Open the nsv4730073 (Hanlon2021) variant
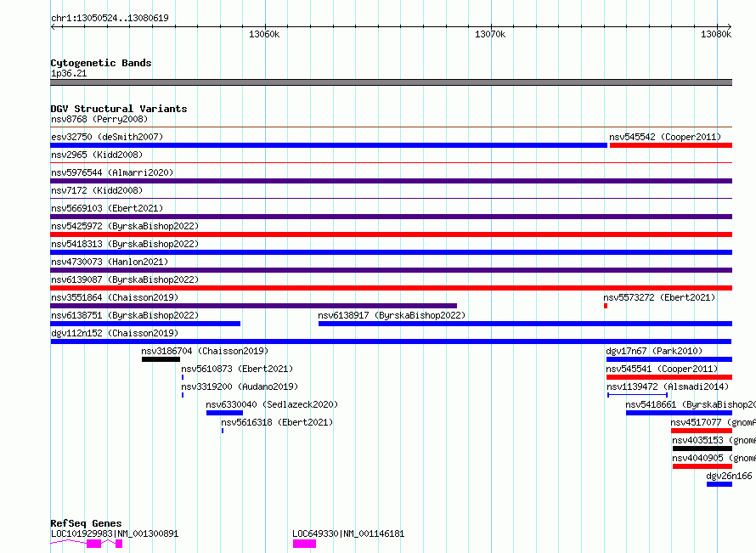This screenshot has width=756, height=553. 110,262
